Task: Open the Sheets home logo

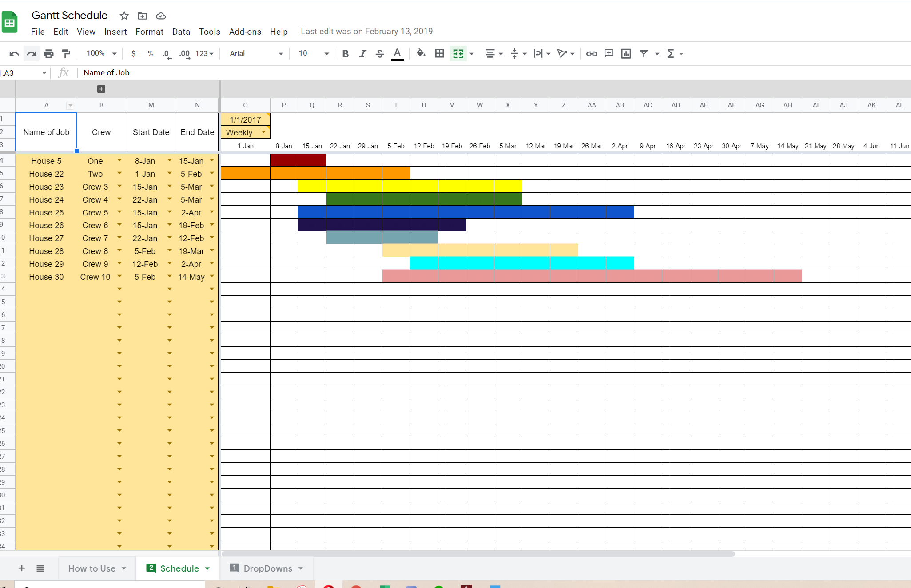Action: [9, 22]
